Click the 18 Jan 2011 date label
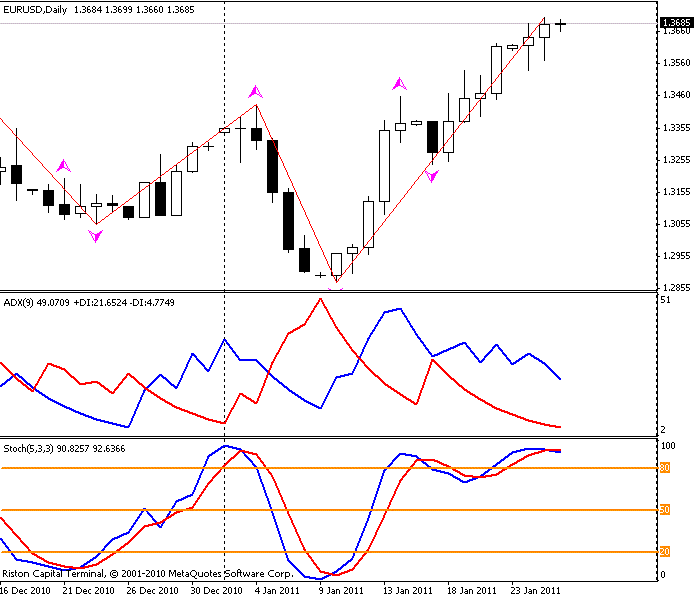 point(472,591)
